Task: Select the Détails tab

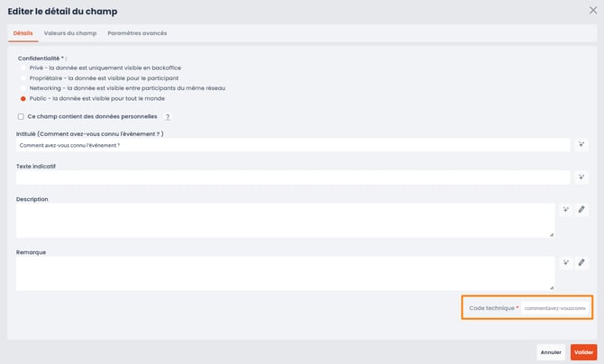Action: tap(23, 33)
